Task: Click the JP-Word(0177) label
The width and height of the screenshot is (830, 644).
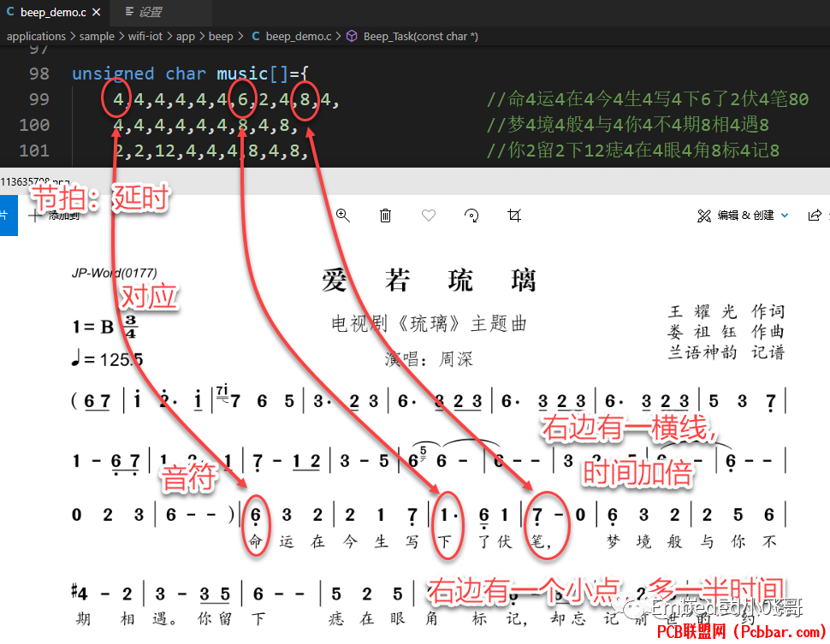Action: coord(115,273)
